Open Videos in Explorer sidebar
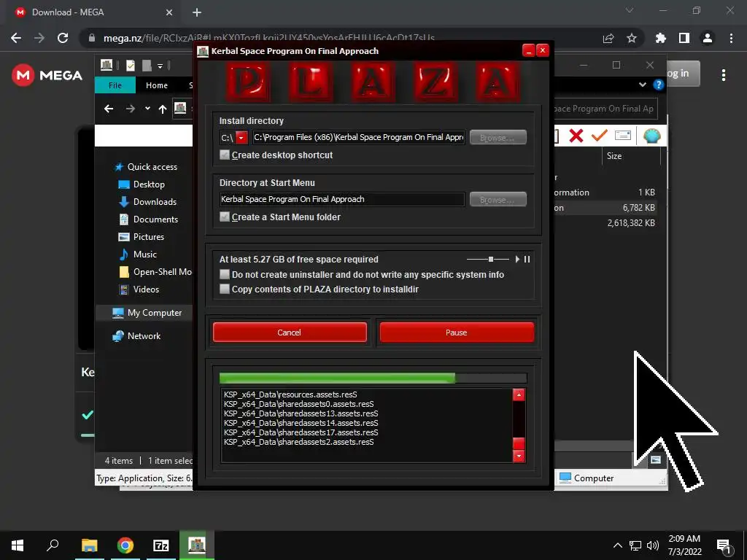The height and width of the screenshot is (560, 747). coord(146,289)
